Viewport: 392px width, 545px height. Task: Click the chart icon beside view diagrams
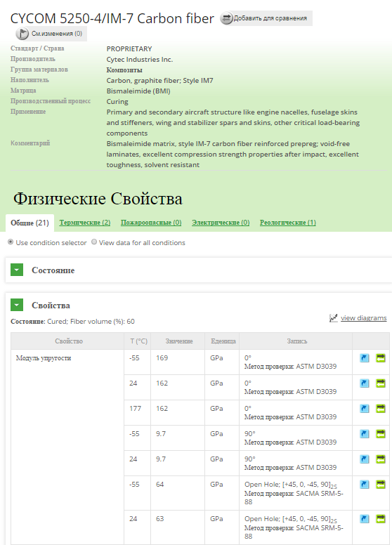pos(333,317)
